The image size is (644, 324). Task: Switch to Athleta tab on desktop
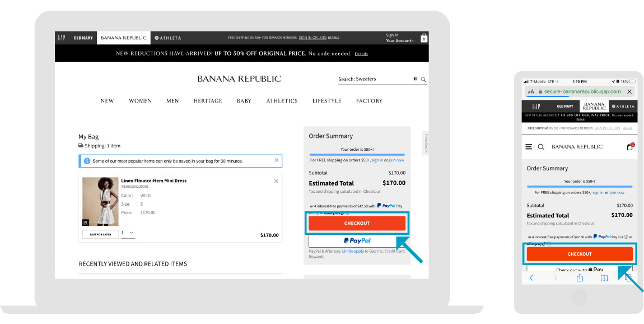click(x=168, y=38)
